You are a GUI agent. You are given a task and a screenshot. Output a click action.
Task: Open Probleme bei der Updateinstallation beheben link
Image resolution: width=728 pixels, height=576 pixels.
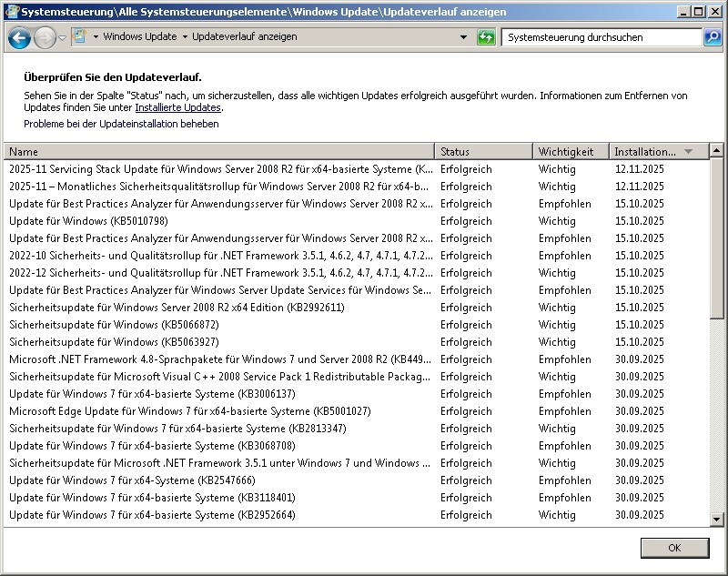tap(121, 124)
